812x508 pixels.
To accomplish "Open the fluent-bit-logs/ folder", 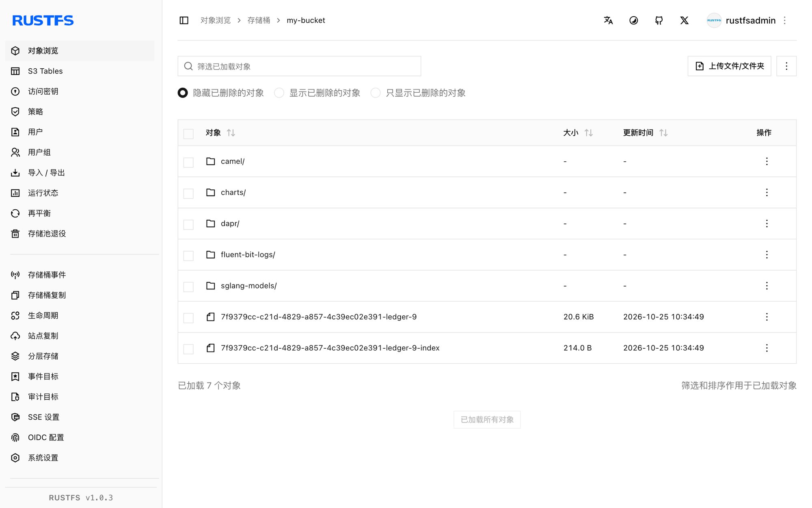I will pos(248,254).
